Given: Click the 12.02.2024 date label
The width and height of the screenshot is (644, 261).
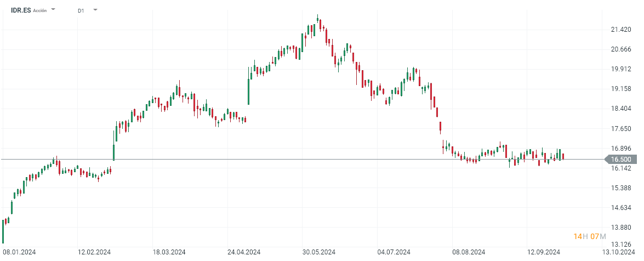Looking at the screenshot, I should tap(95, 252).
